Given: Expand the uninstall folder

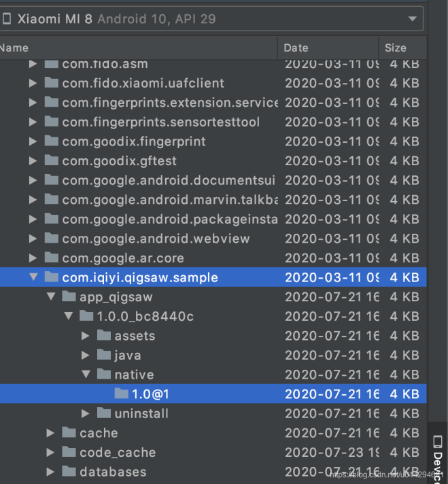Looking at the screenshot, I should coord(85,413).
